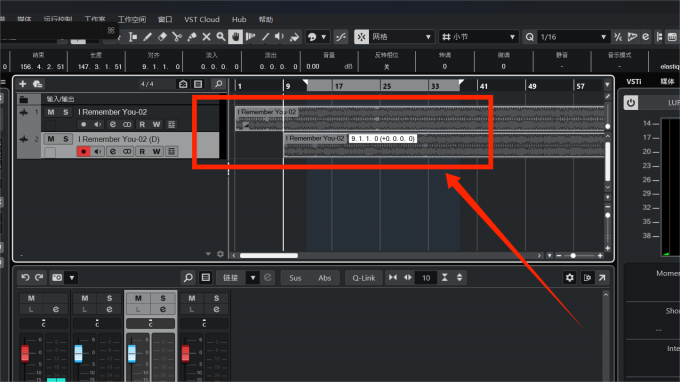Open edit channel settings on track 1
Viewport: 680px width, 382px height.
(x=113, y=124)
